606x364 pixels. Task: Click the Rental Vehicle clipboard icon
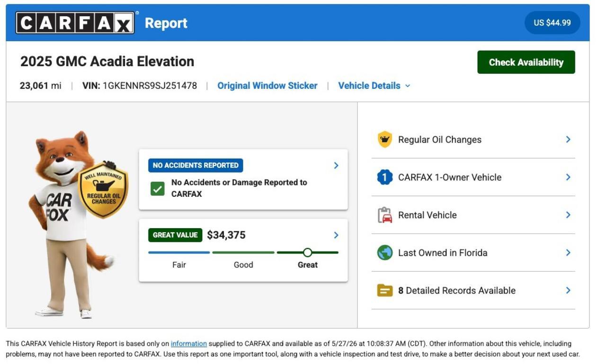[384, 215]
